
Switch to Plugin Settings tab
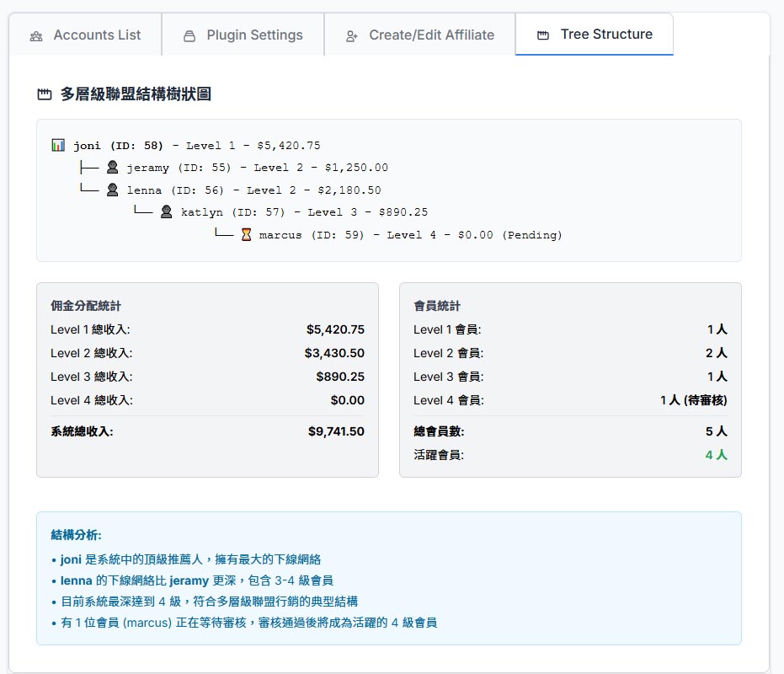[x=243, y=35]
